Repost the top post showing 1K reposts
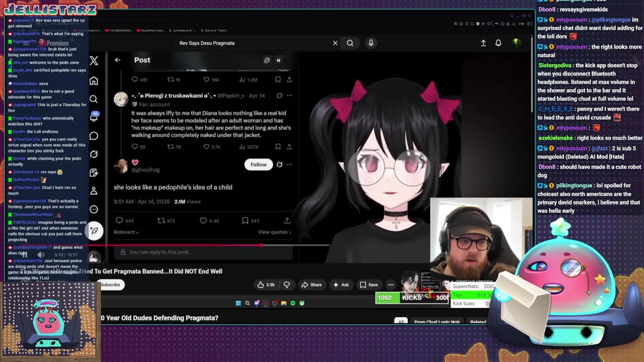Screen dimensions: 644x362 tap(174, 79)
